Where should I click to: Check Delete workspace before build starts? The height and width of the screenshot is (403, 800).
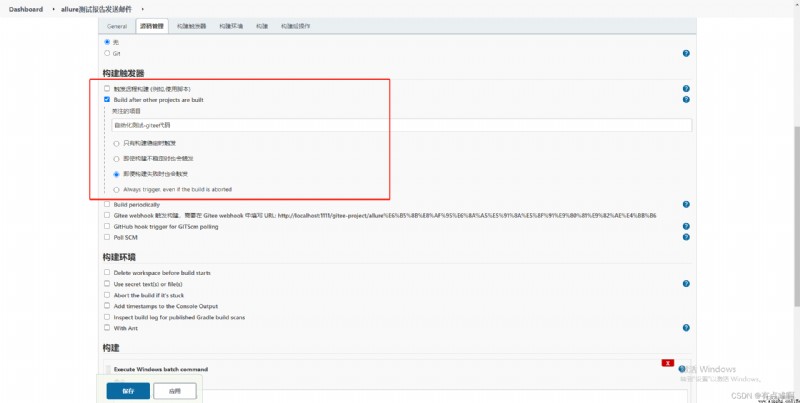(x=107, y=272)
